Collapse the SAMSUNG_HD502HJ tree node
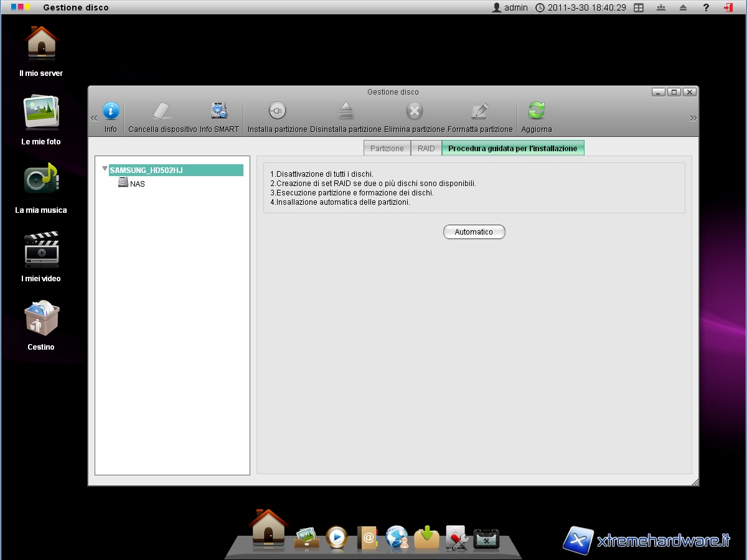The image size is (747, 560). point(105,169)
